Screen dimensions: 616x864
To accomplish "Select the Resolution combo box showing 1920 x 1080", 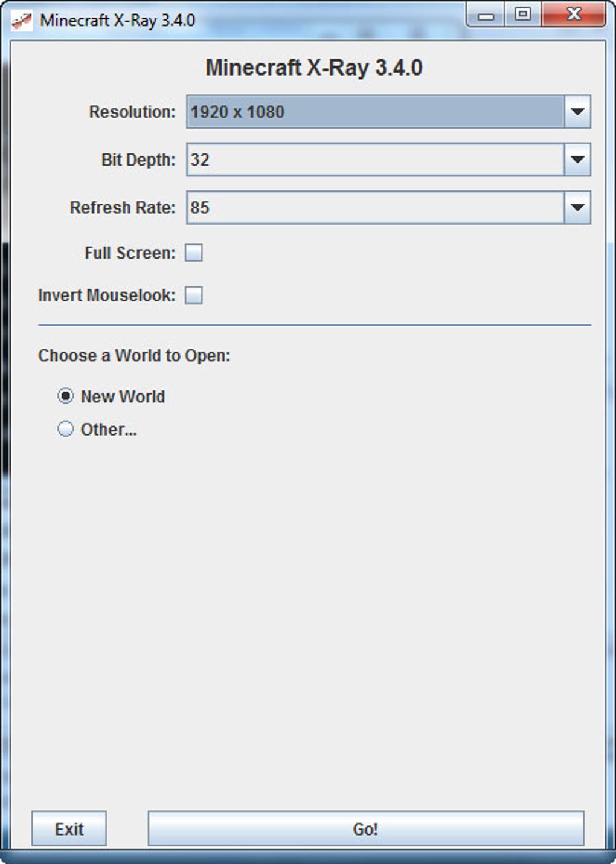I will pos(388,112).
